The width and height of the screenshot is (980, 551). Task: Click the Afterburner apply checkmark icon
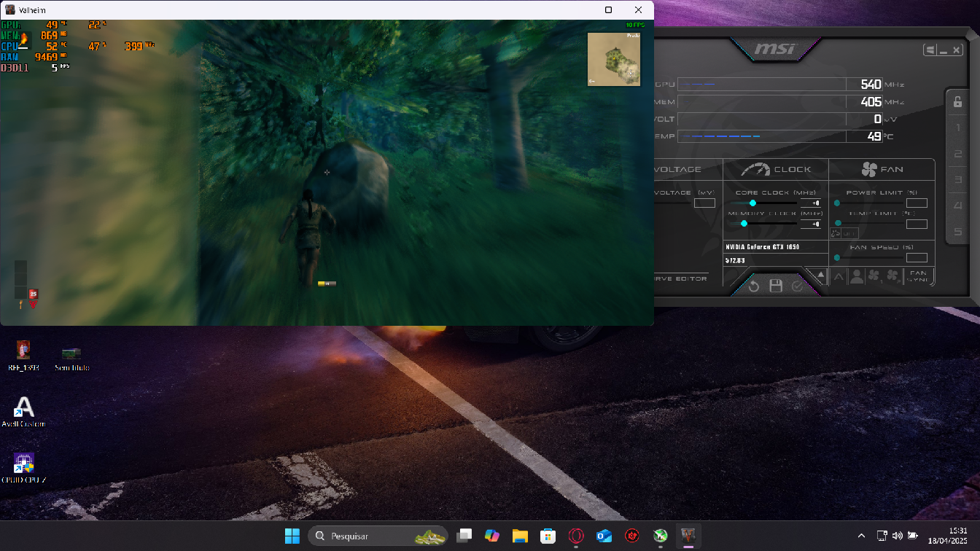pos(797,286)
